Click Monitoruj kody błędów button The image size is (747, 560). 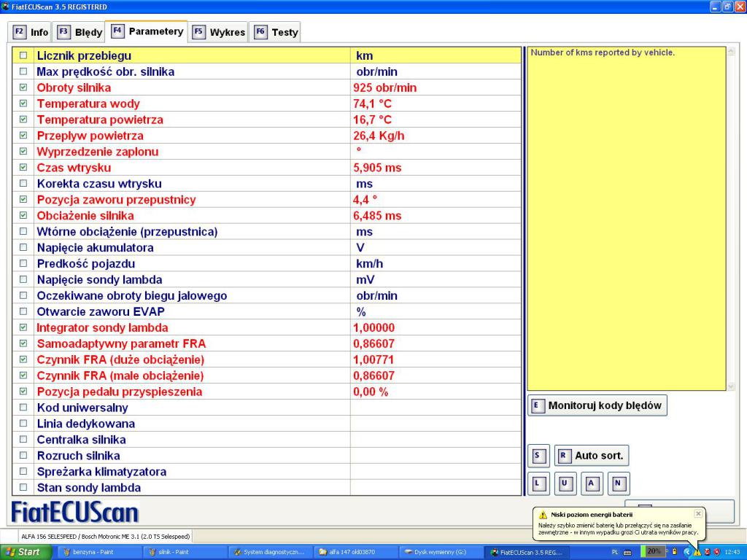tap(597, 405)
